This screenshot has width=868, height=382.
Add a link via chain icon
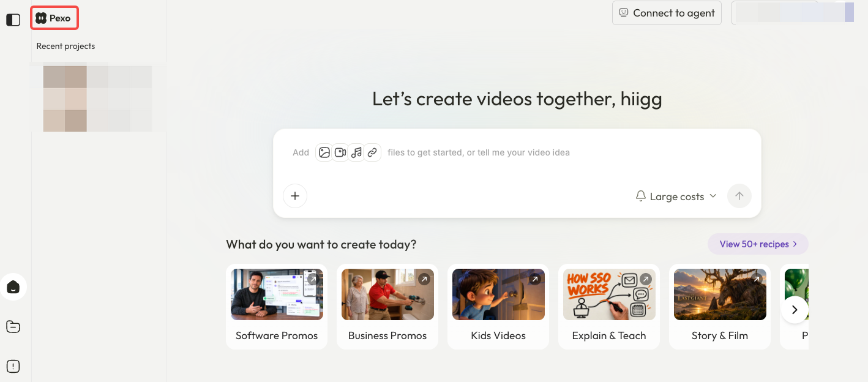[x=372, y=152]
